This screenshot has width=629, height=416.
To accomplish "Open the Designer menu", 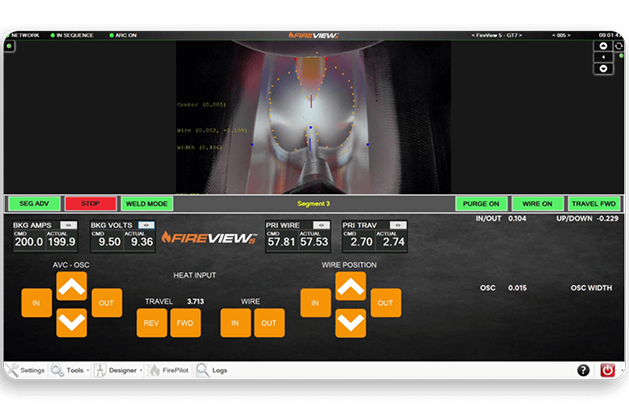I will 116,370.
